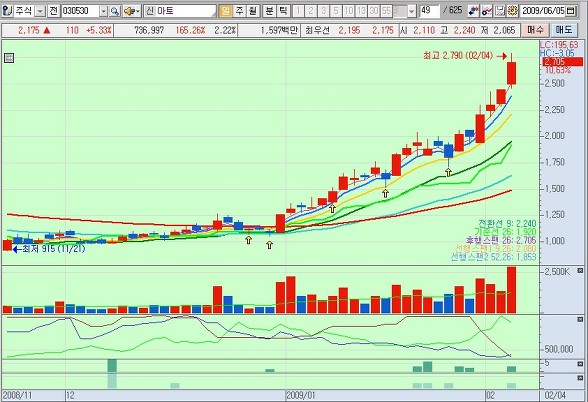The image size is (588, 402).
Task: Select interval button 5
Action: tap(336, 11)
